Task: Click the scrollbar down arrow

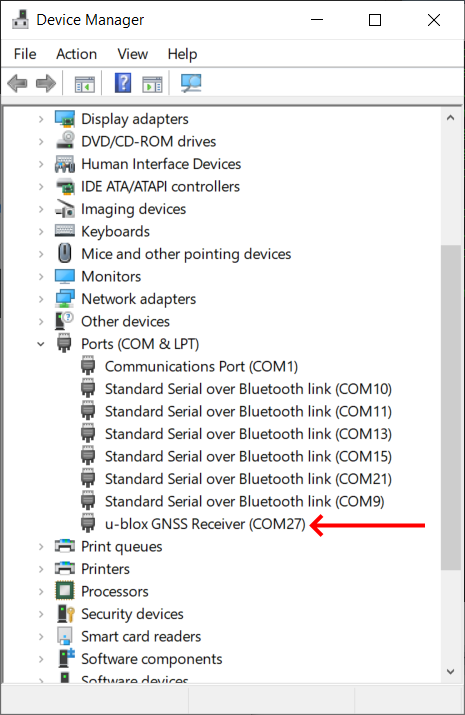Action: [x=451, y=671]
